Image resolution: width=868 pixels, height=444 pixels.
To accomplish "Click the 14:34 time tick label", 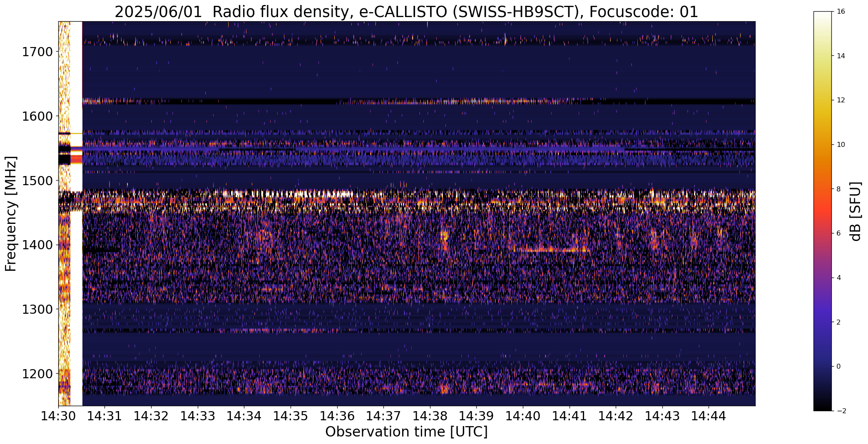I will click(244, 416).
